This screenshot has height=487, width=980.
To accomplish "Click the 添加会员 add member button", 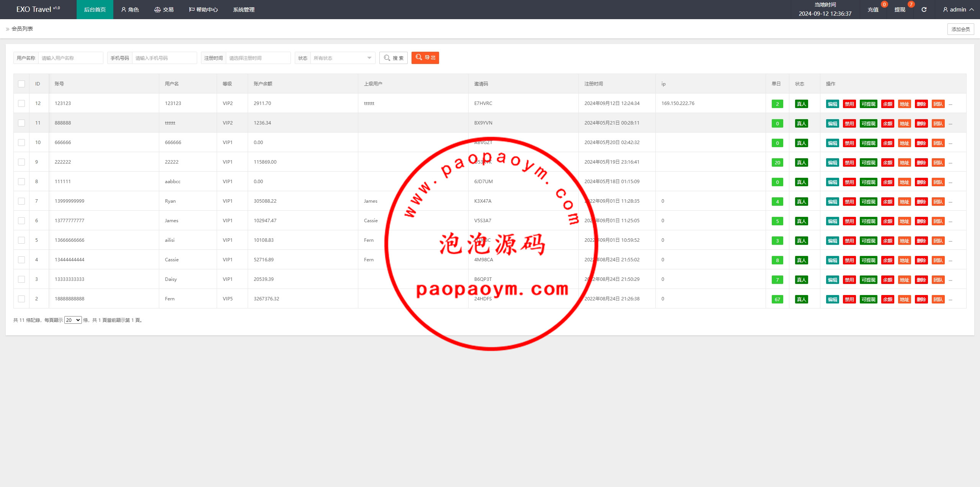I will coord(960,29).
